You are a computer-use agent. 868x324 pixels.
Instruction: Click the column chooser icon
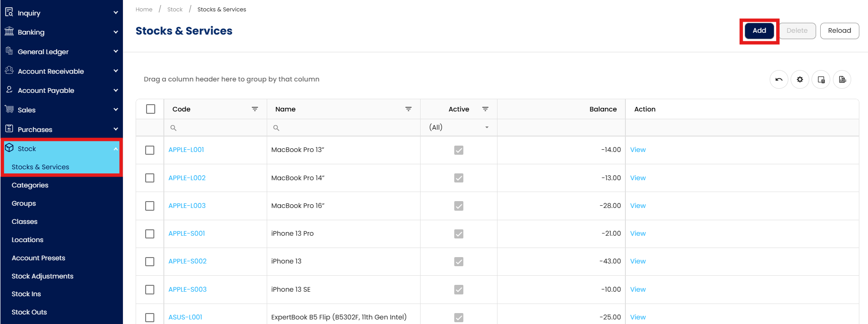(x=821, y=80)
